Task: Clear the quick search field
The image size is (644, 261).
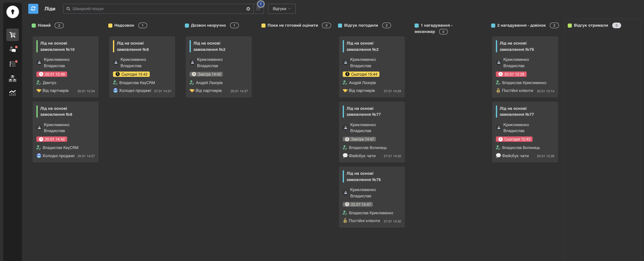Action: coord(248,9)
